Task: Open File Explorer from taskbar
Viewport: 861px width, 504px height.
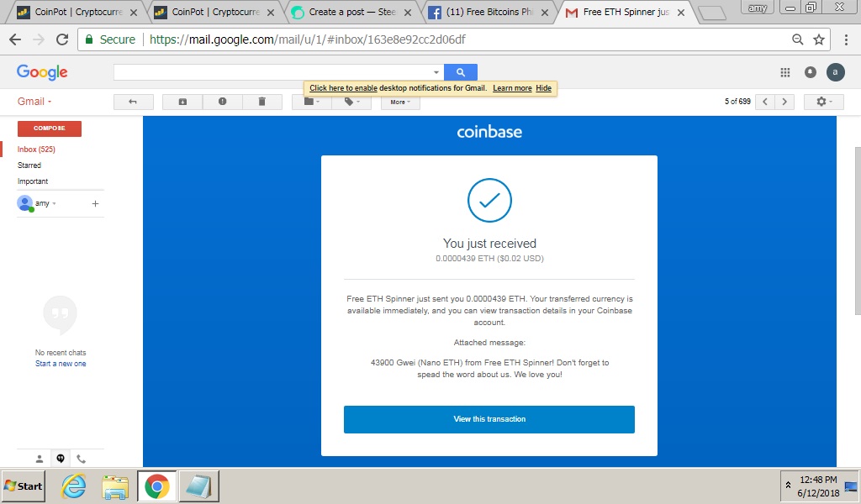Action: click(115, 486)
